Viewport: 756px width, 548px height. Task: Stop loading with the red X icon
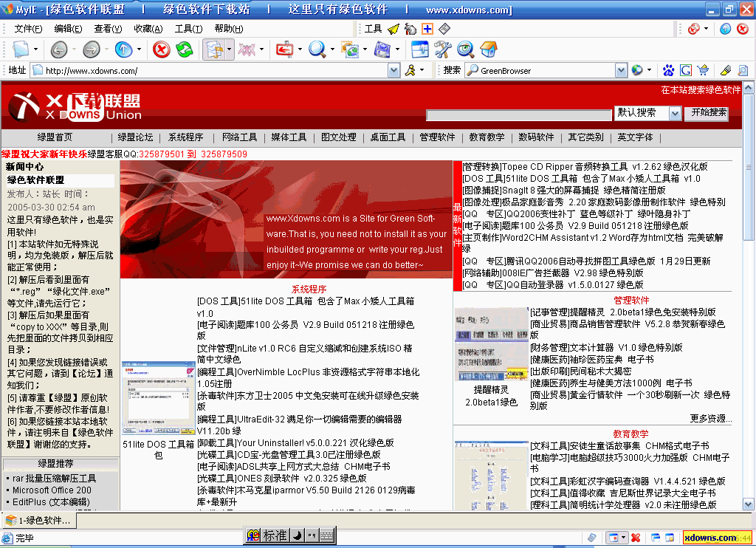coord(162,49)
